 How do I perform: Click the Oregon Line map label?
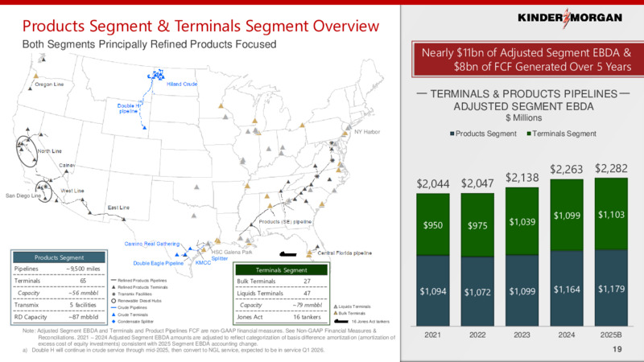click(49, 84)
